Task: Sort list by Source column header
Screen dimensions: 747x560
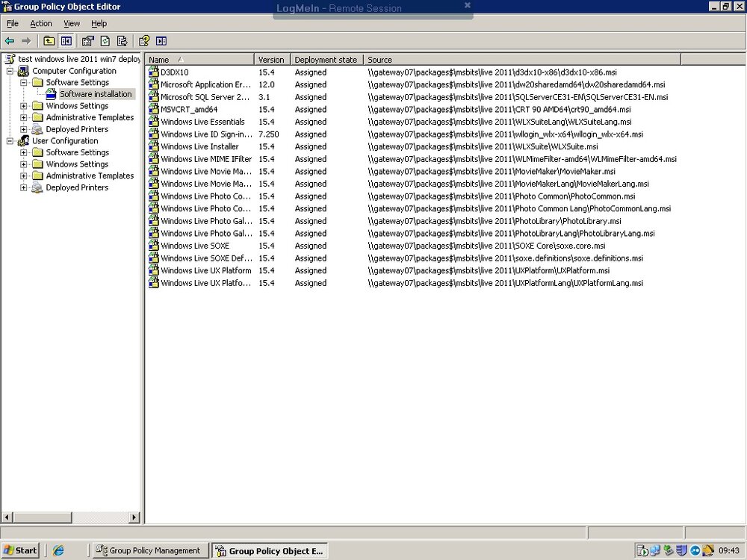Action: (522, 60)
